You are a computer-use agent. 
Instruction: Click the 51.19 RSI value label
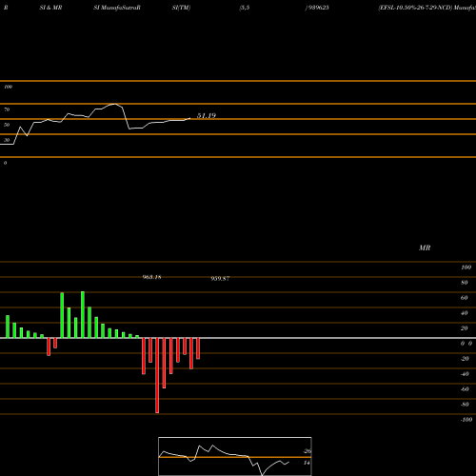[x=207, y=116]
